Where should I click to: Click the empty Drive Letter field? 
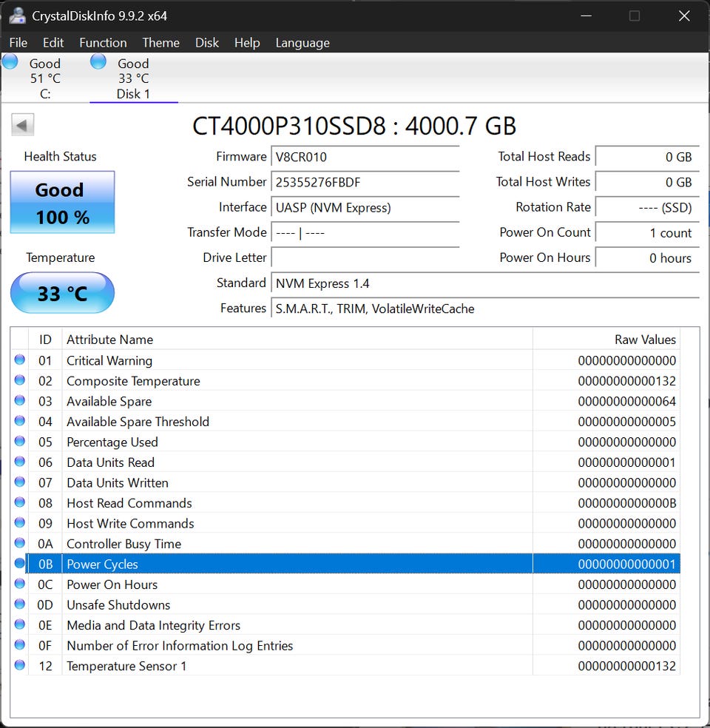(365, 257)
